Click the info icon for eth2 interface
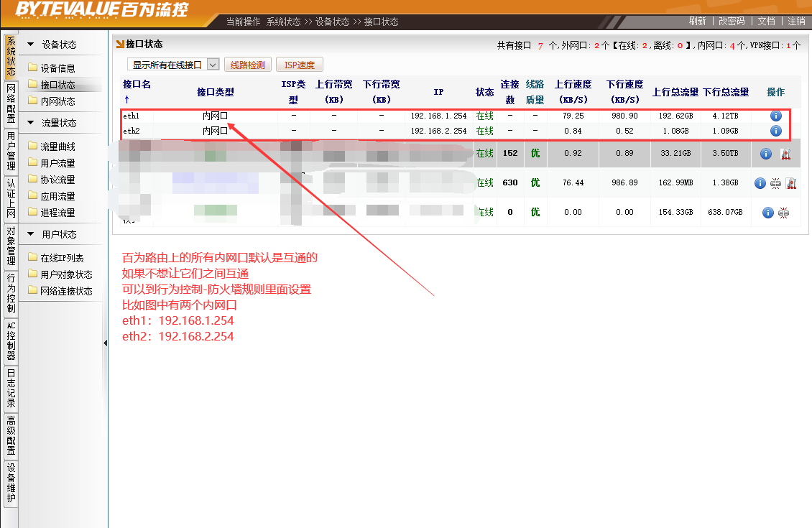The width and height of the screenshot is (812, 528). (775, 131)
